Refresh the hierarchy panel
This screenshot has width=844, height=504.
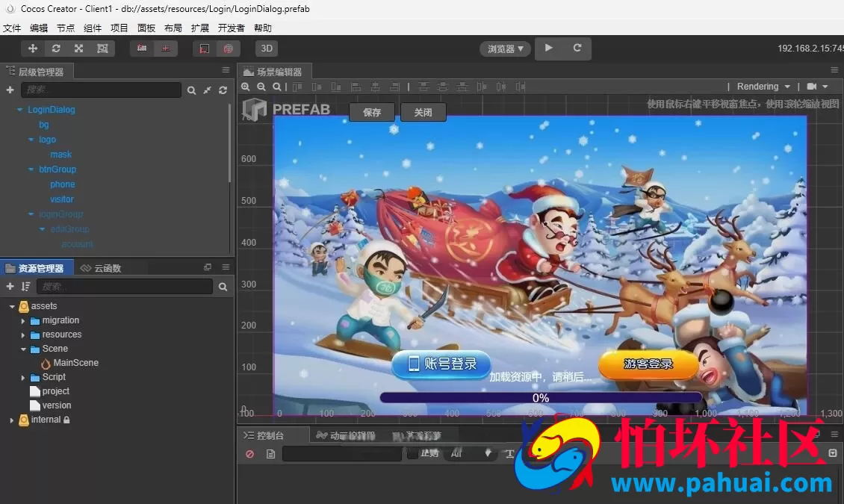[x=223, y=90]
